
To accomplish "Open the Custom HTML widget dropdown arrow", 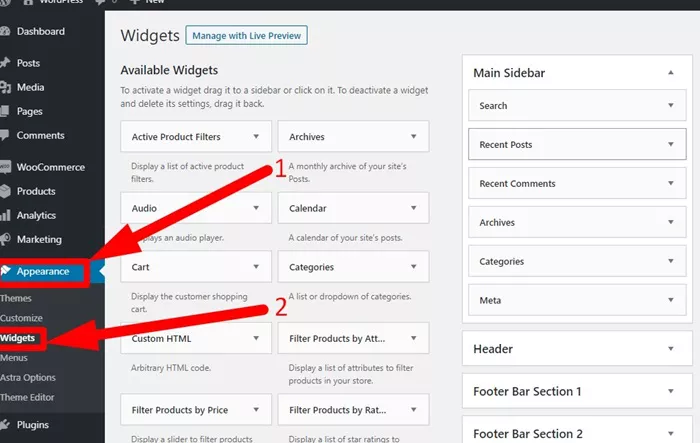I will (256, 338).
